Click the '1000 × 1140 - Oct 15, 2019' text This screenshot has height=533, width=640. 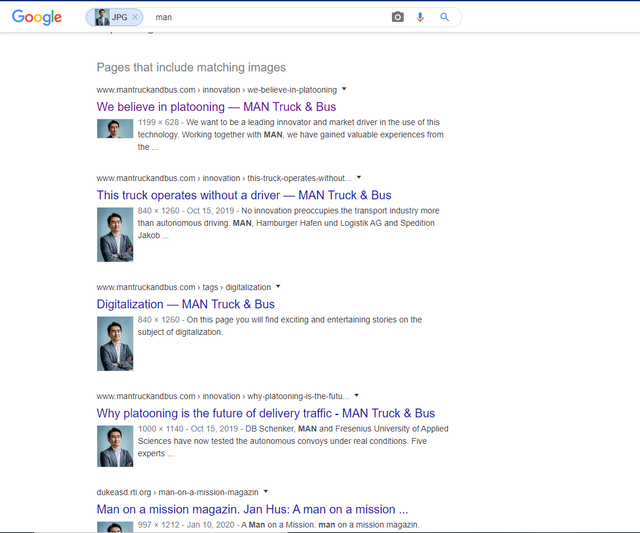[x=188, y=429]
